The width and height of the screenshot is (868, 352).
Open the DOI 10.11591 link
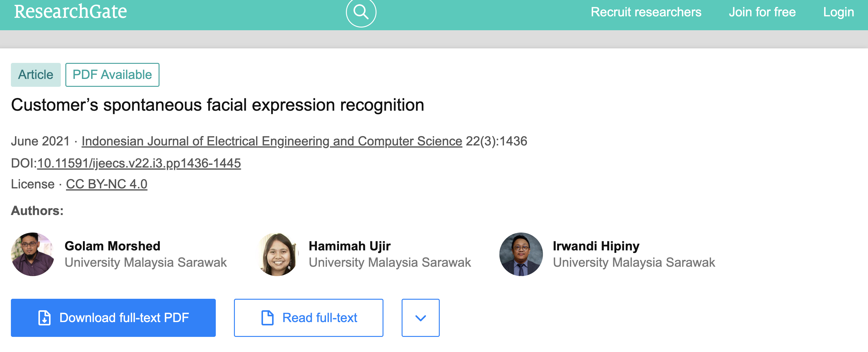tap(139, 163)
